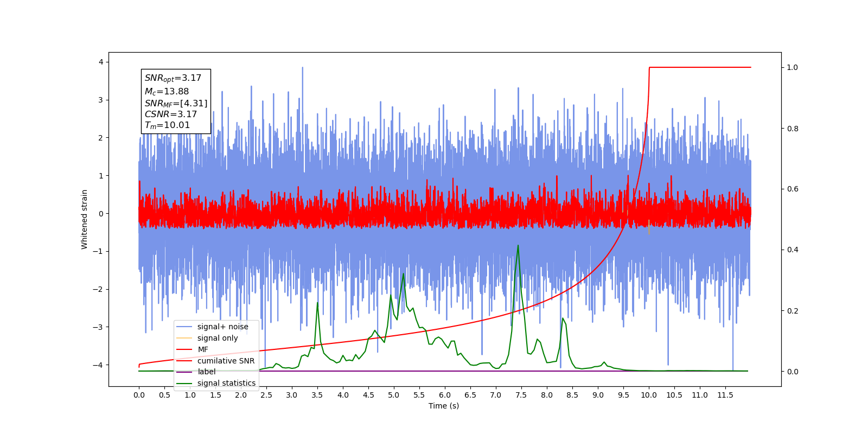
Task: Click the CSNR=3.17 annotation text
Action: tap(170, 114)
